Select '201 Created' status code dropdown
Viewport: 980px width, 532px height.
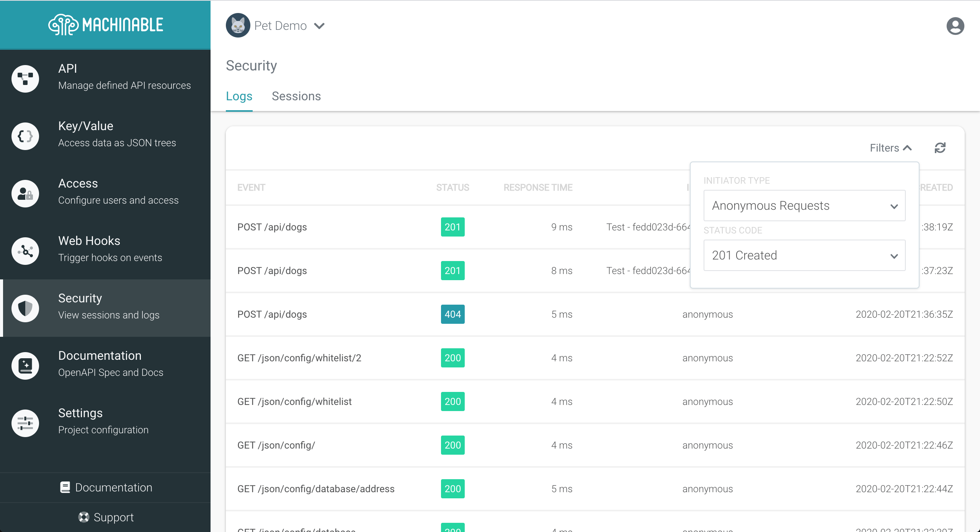pos(804,255)
